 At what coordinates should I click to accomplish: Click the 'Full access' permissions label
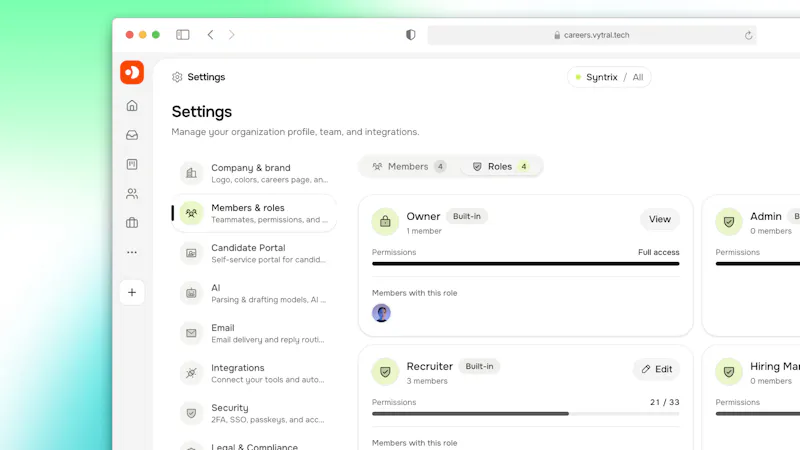pyautogui.click(x=659, y=252)
